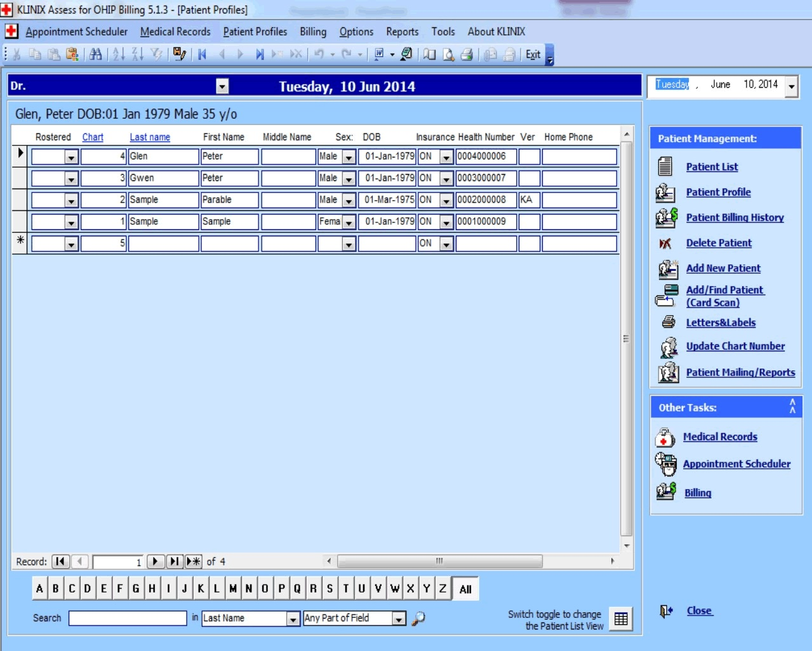
Task: Click Exit on the toolbar
Action: point(533,55)
